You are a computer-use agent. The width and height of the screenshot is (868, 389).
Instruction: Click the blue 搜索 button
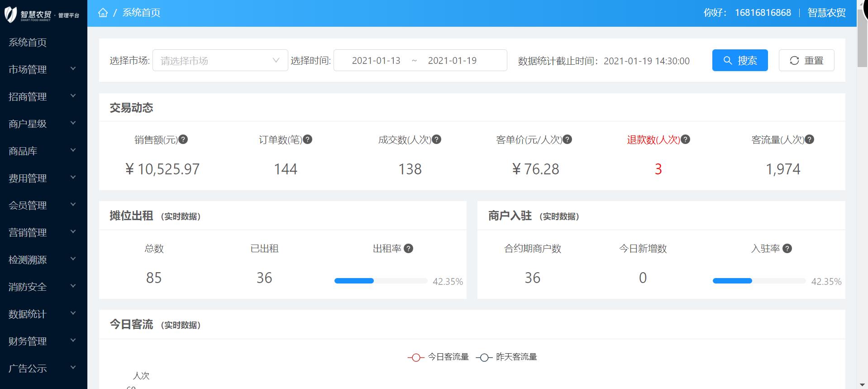[x=739, y=60]
